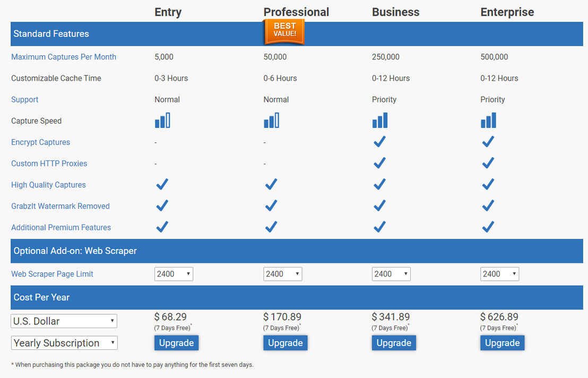This screenshot has width=588, height=378.
Task: Open the Maximum Captures Per Month link
Action: tap(64, 57)
